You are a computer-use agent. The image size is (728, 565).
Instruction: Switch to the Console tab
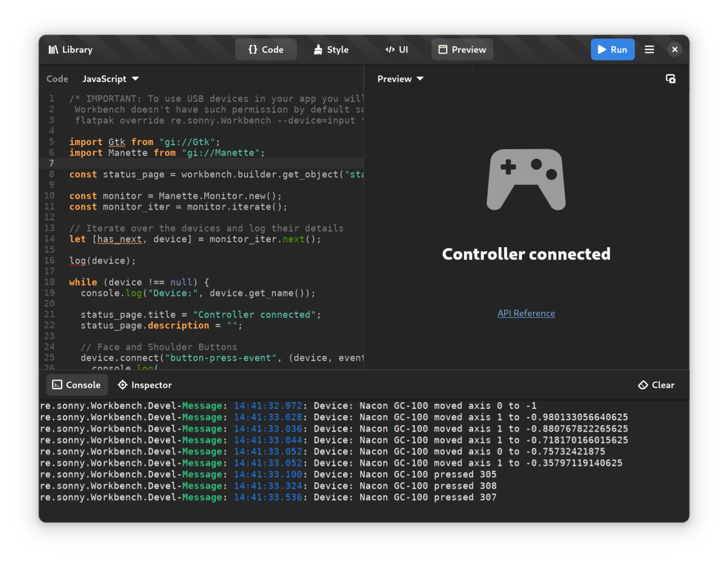(x=77, y=385)
